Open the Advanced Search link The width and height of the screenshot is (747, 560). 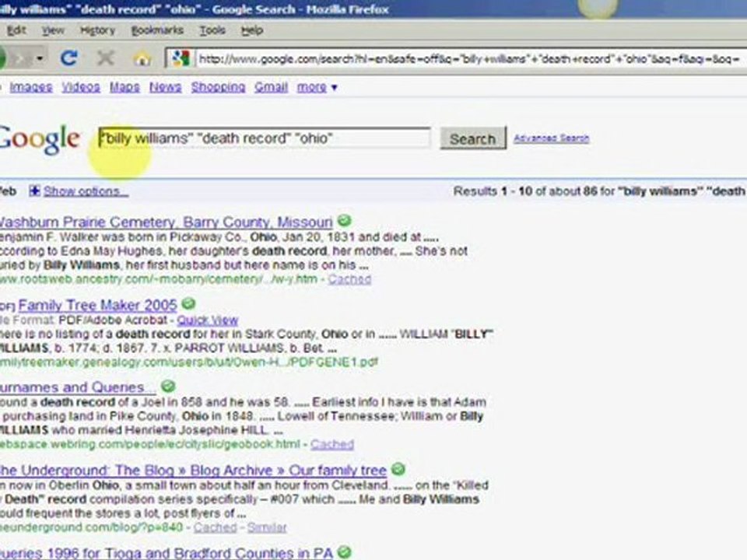[x=551, y=138]
